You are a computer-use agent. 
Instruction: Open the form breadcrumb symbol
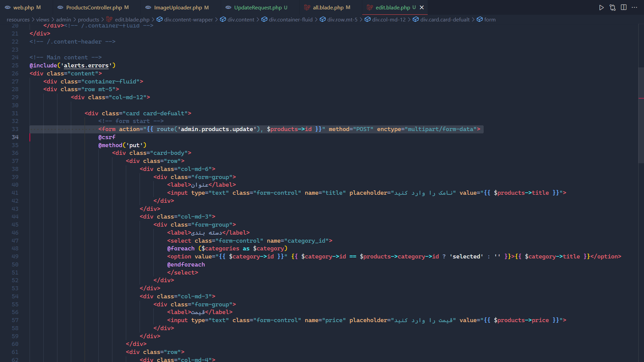coord(490,19)
